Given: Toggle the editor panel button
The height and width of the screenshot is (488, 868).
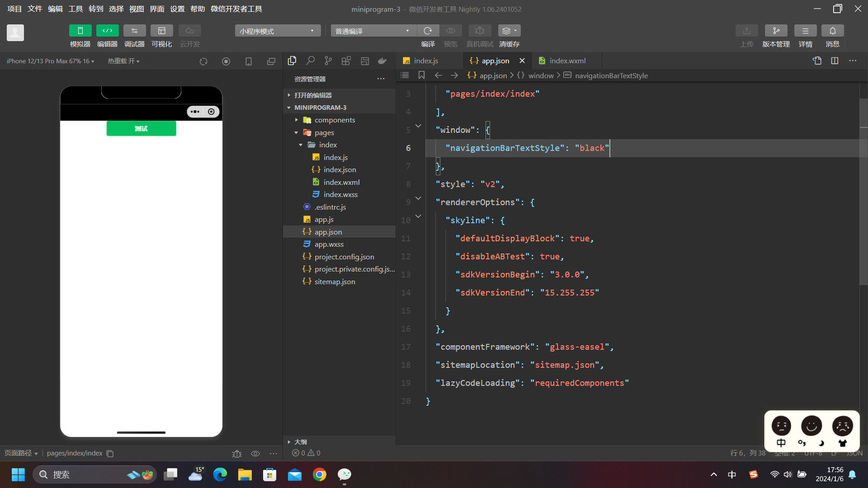Looking at the screenshot, I should [x=107, y=31].
